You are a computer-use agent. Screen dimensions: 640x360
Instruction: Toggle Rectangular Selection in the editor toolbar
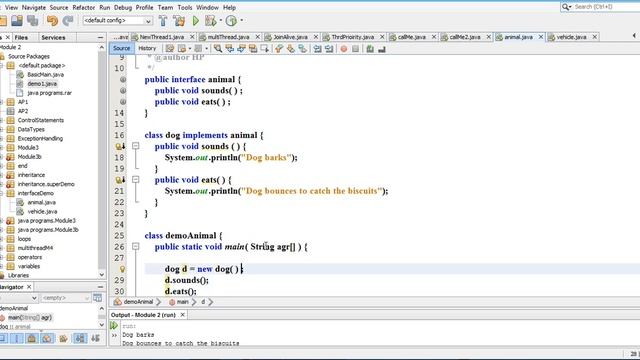coord(264,49)
